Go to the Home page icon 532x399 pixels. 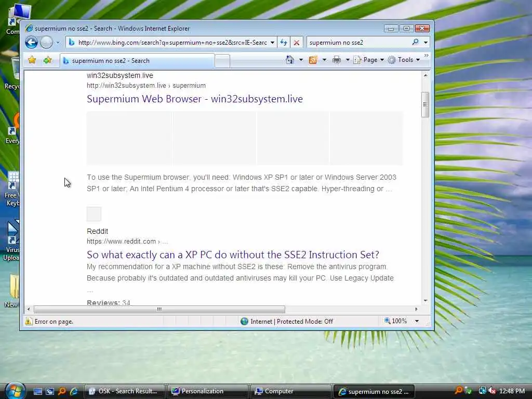[290, 60]
